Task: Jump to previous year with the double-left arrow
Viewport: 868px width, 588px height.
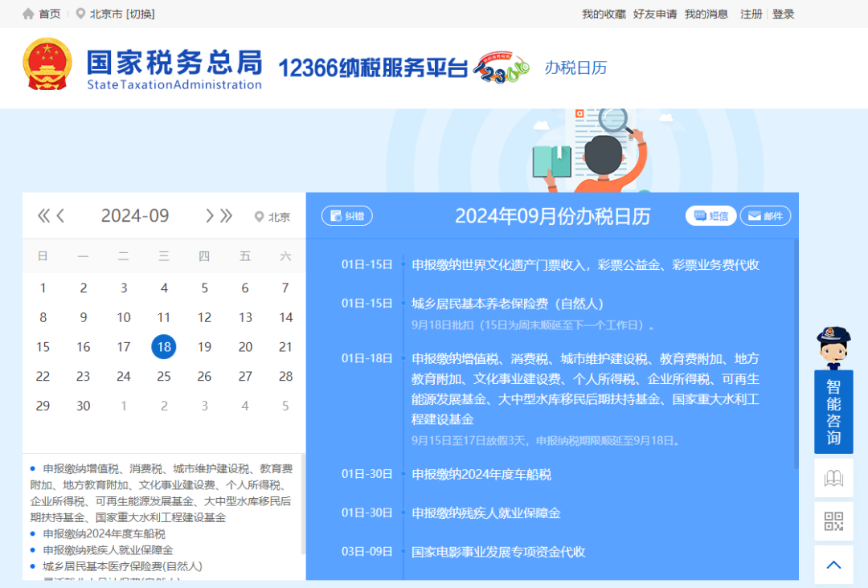Action: click(43, 215)
